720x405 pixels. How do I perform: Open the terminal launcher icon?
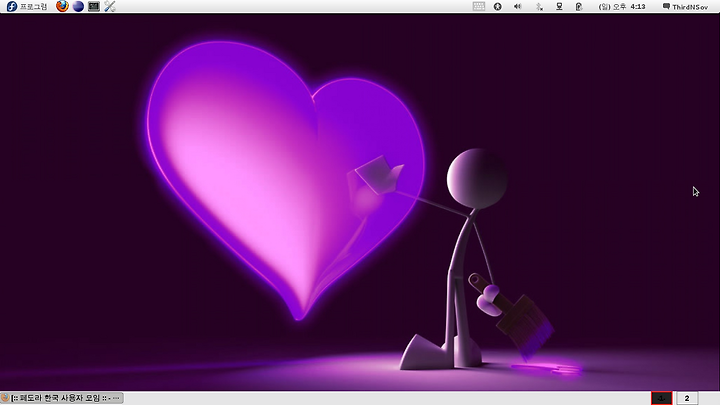(94, 6)
